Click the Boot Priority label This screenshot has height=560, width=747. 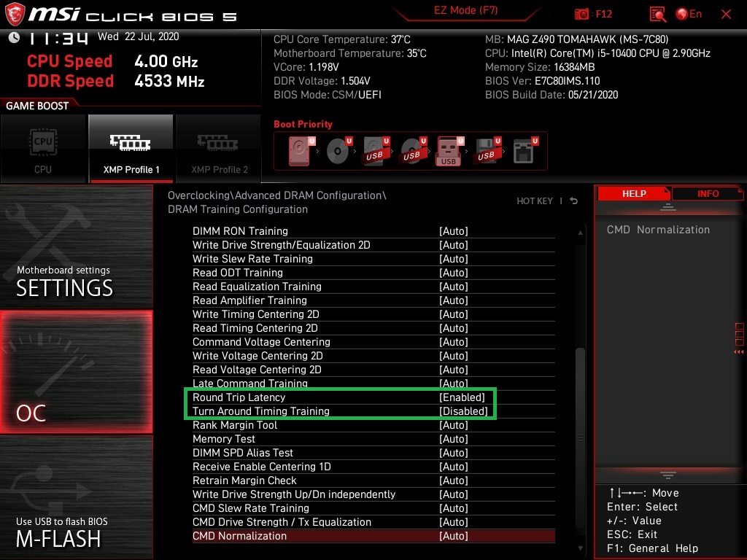[303, 124]
